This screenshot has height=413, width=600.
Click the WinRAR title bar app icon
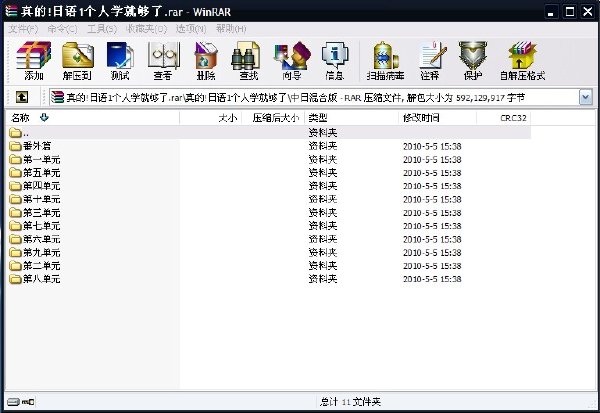(x=11, y=11)
